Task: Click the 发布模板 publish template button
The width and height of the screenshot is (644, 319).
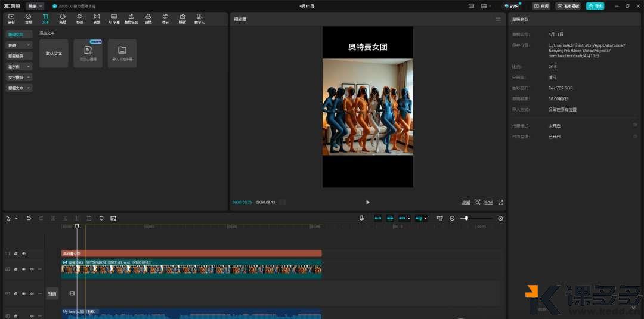Action: pos(568,6)
